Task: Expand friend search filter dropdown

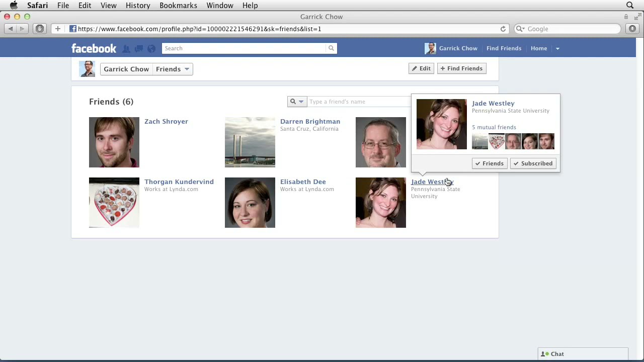Action: [x=297, y=102]
